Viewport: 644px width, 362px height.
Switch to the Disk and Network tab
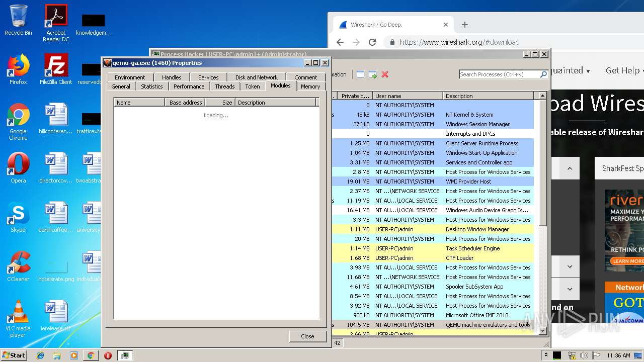[256, 77]
